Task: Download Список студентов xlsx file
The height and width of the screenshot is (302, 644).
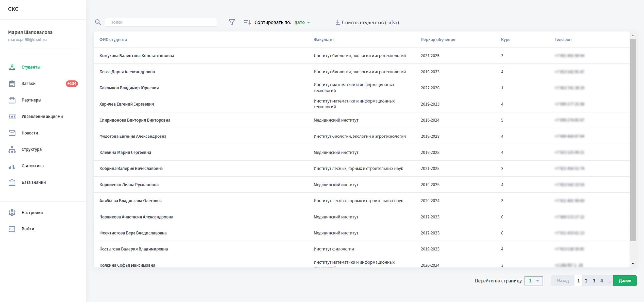Action: [370, 22]
